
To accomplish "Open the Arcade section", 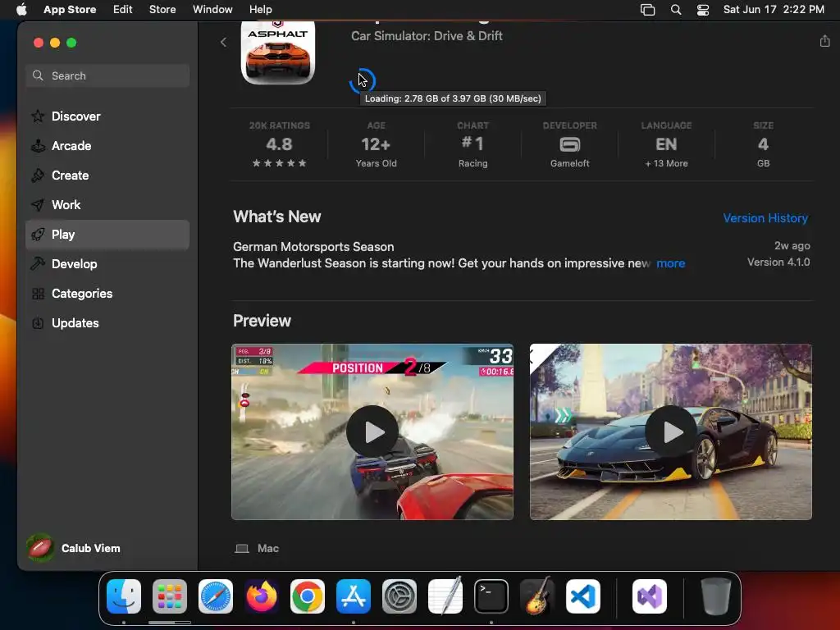I will pyautogui.click(x=107, y=146).
